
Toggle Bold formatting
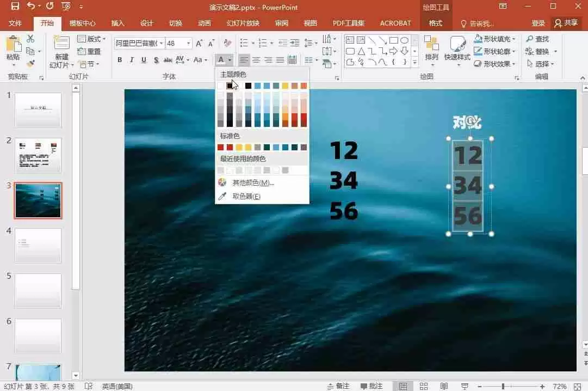click(119, 60)
